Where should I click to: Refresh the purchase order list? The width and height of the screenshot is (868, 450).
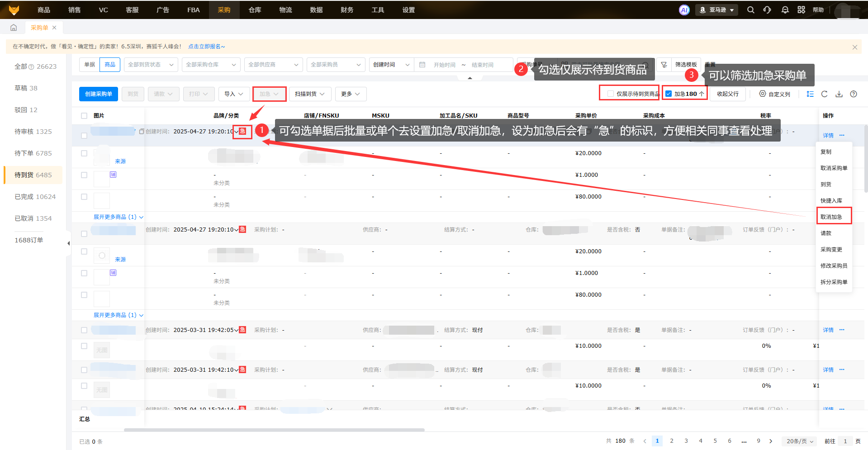pyautogui.click(x=825, y=94)
